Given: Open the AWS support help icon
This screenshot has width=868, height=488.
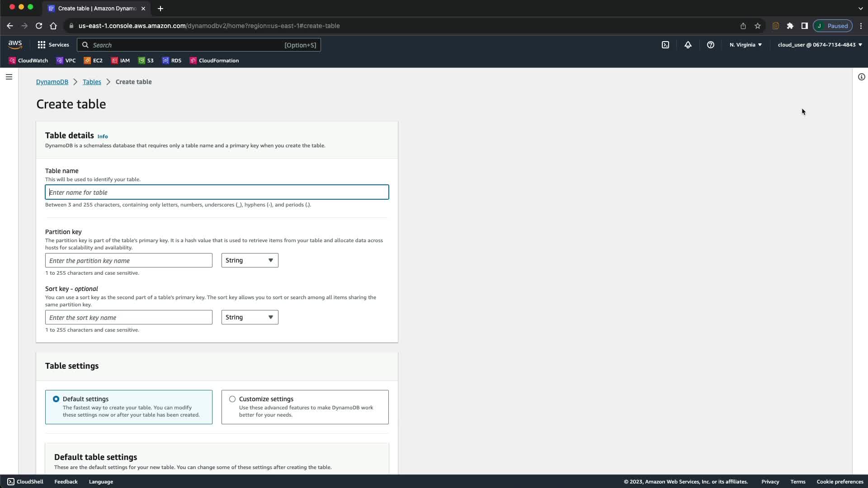Looking at the screenshot, I should click(710, 45).
